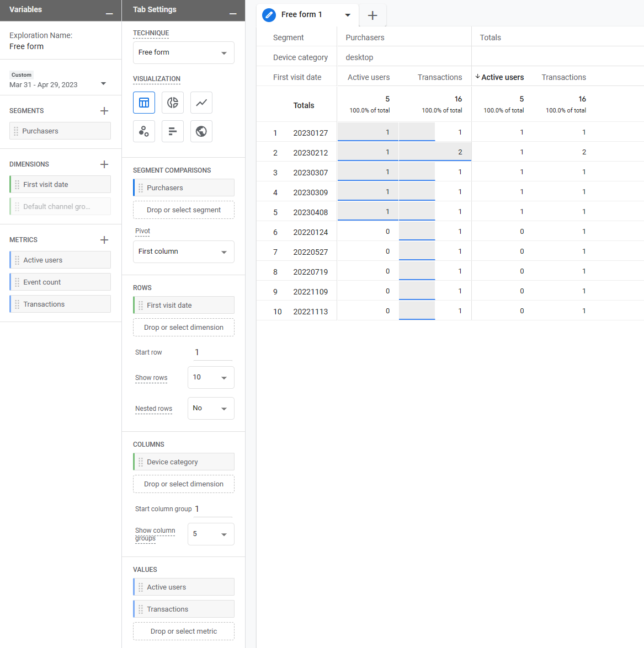644x648 pixels.
Task: Open the Nested rows dropdown
Action: pyautogui.click(x=211, y=408)
